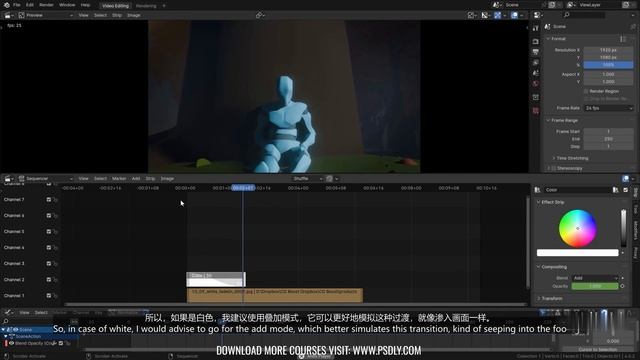
Task: Open the Window menu
Action: (x=67, y=5)
